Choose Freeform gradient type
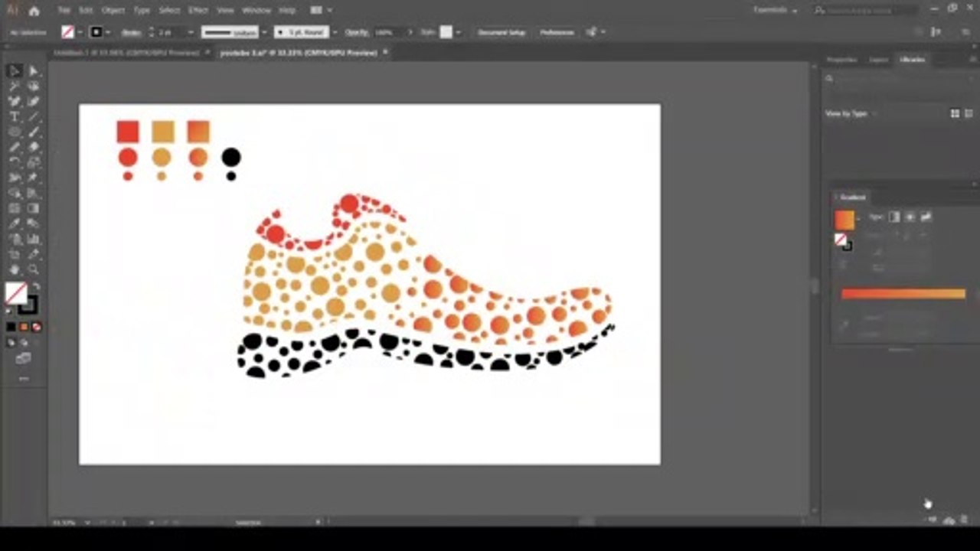980x551 pixels. (926, 217)
